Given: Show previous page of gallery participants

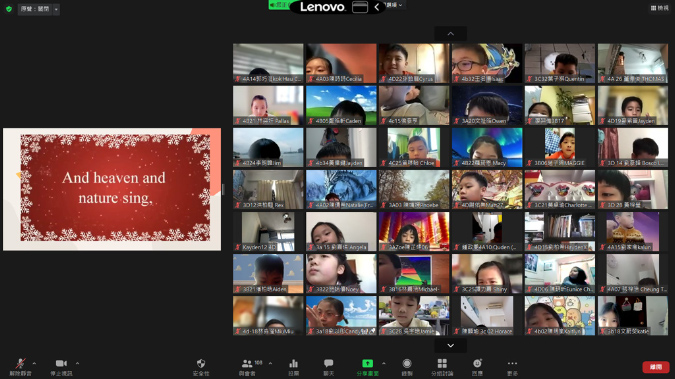Looking at the screenshot, I should pos(451,34).
